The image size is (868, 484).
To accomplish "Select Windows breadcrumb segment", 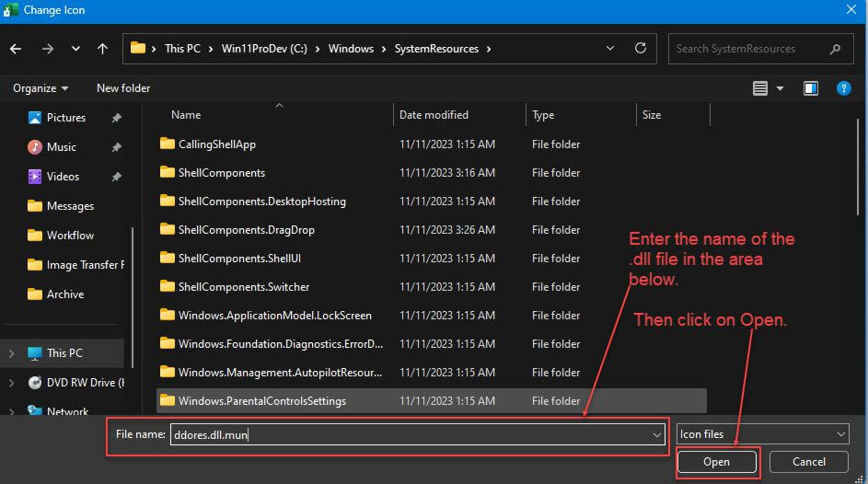I will [x=351, y=49].
